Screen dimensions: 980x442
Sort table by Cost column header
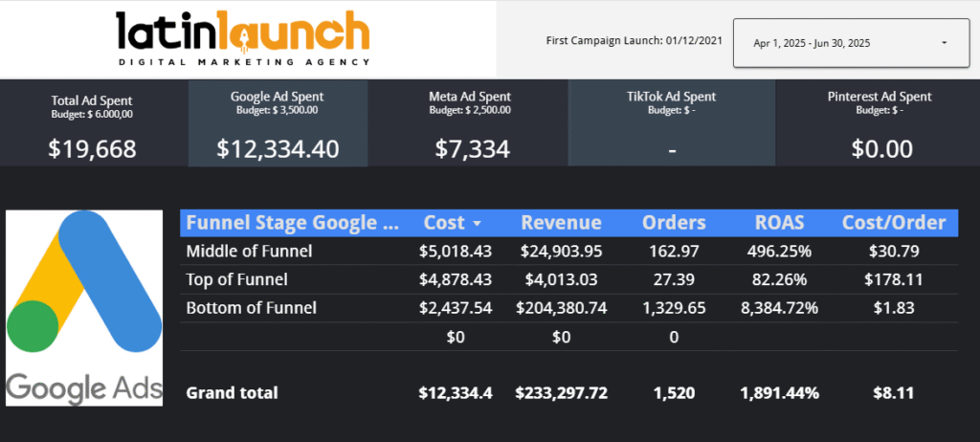(x=445, y=223)
